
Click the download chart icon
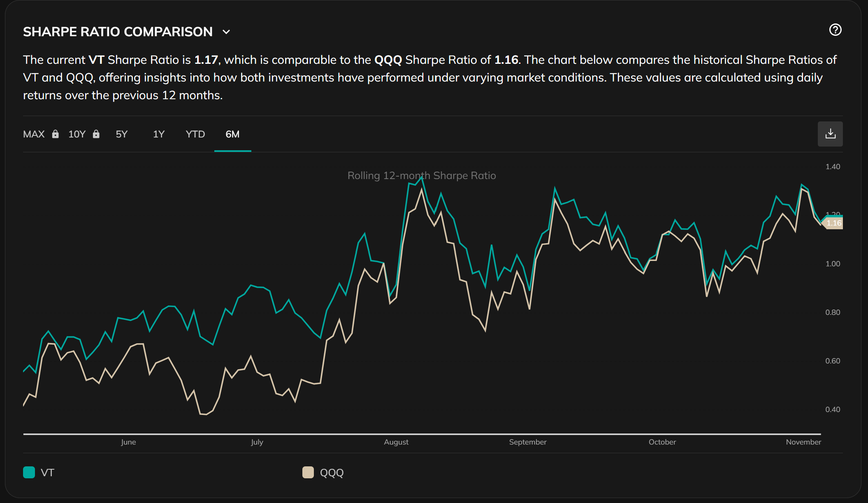pos(830,134)
